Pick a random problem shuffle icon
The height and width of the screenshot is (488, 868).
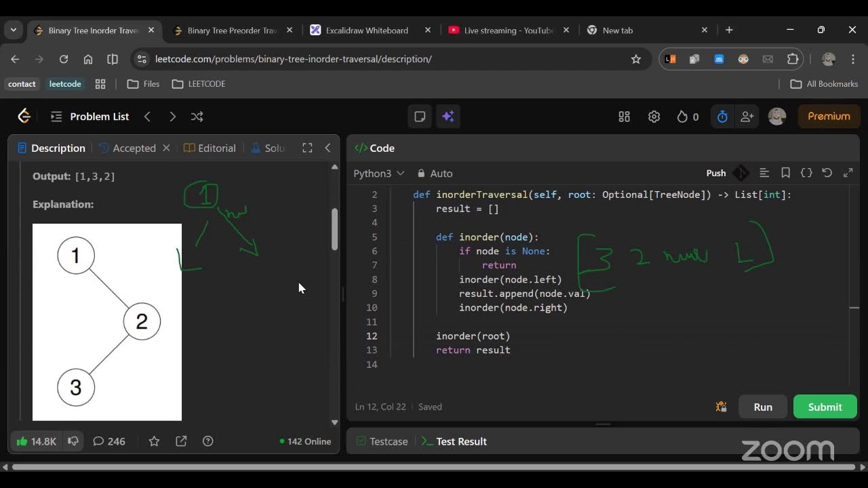(x=197, y=117)
